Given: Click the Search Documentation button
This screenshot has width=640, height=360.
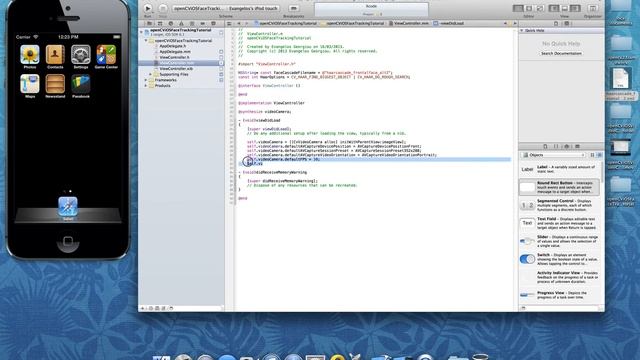Looking at the screenshot, I should 561,53.
